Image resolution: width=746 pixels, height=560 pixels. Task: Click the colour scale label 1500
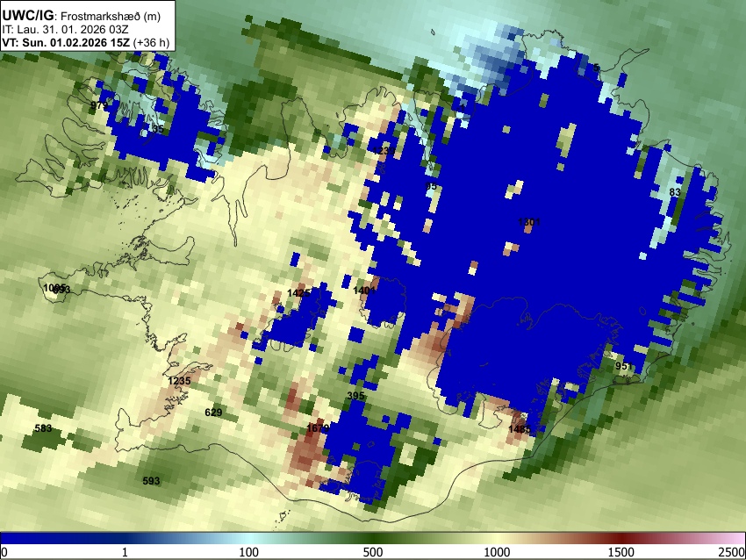[621, 552]
